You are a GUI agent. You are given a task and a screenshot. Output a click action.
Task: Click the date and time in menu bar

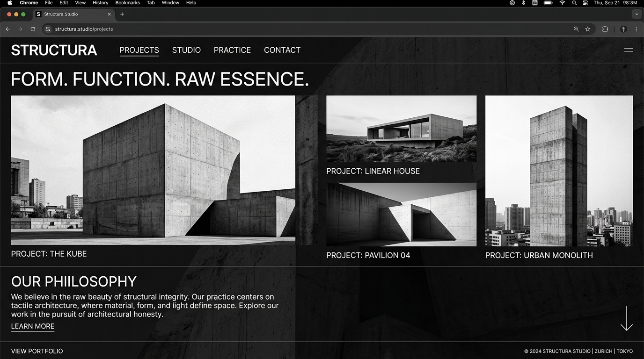click(615, 3)
